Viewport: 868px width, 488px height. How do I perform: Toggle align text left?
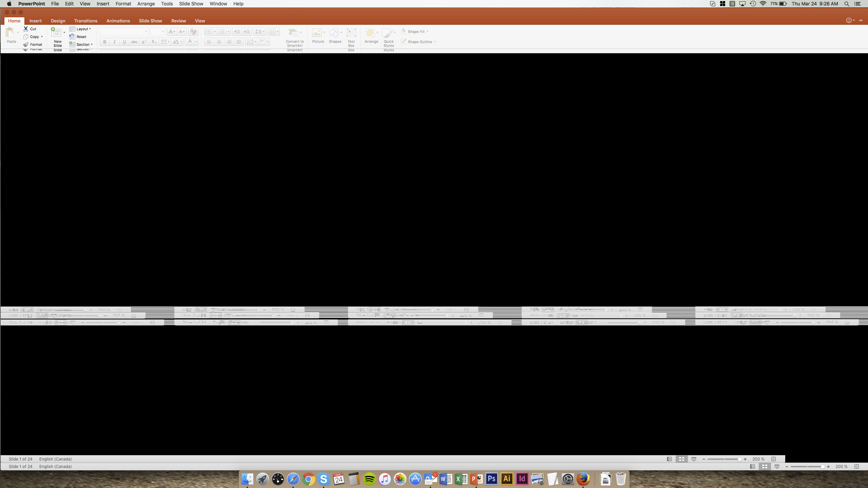209,42
